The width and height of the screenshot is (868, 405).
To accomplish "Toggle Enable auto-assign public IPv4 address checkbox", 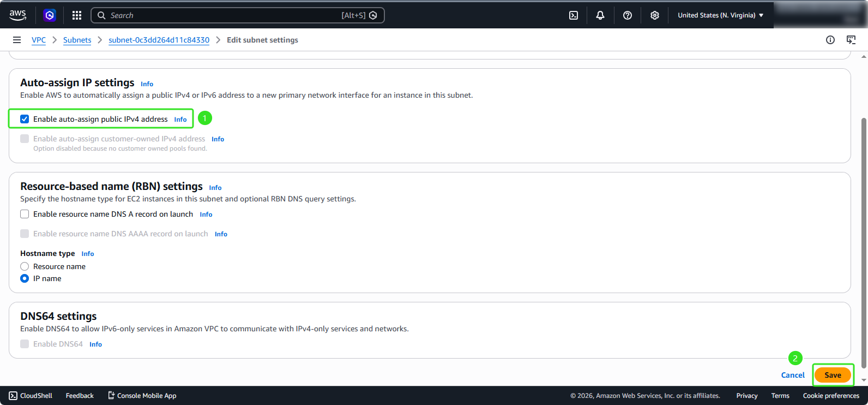I will point(25,119).
